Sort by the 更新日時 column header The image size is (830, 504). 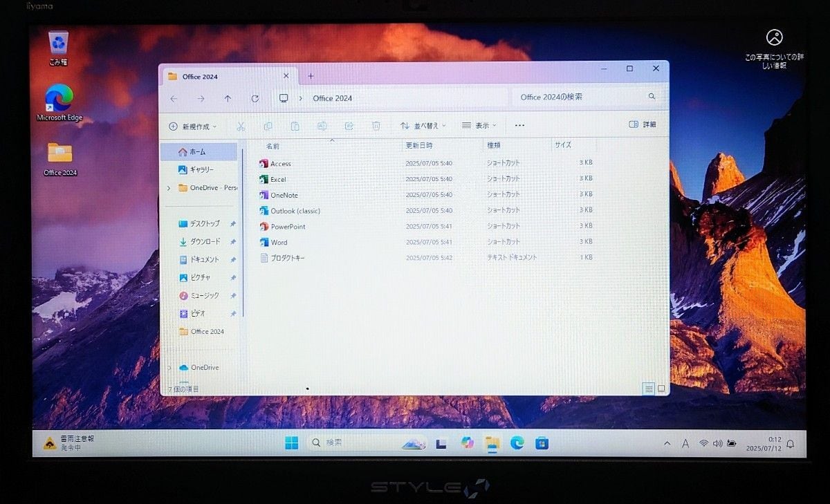click(x=419, y=146)
